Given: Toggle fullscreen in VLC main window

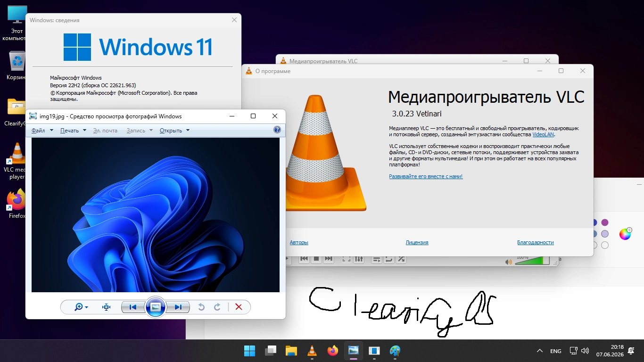Looking at the screenshot, I should point(347,259).
